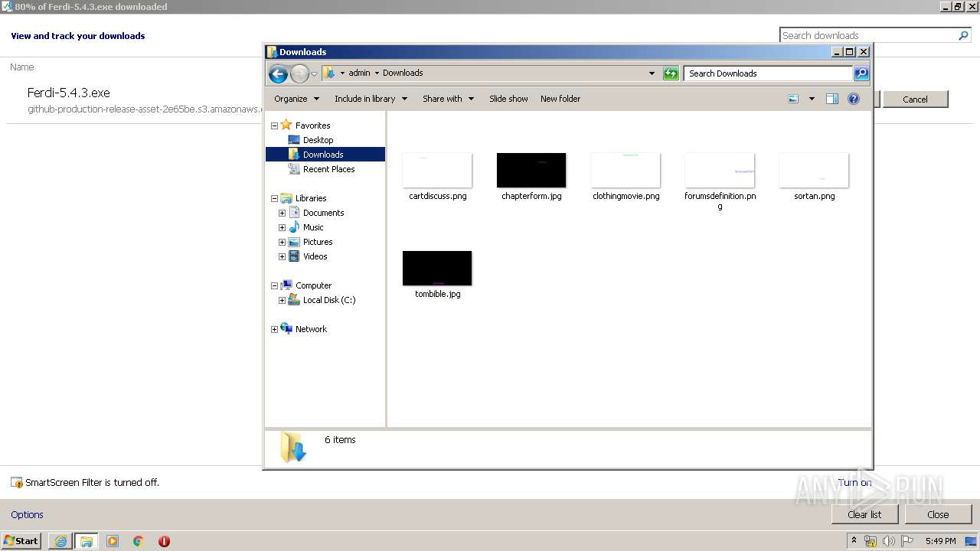Viewport: 980px width, 551px height.
Task: Open the red stop-sign taskbar icon
Action: point(164,541)
